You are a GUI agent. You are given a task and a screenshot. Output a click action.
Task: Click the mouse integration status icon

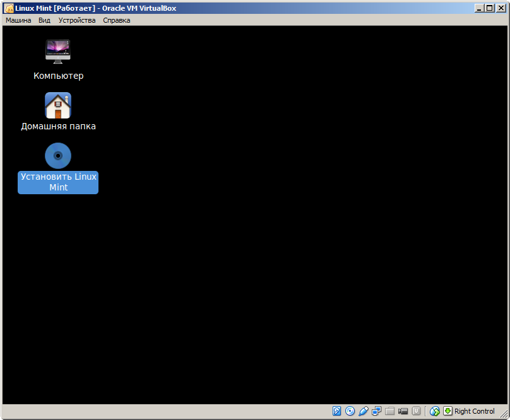(434, 411)
